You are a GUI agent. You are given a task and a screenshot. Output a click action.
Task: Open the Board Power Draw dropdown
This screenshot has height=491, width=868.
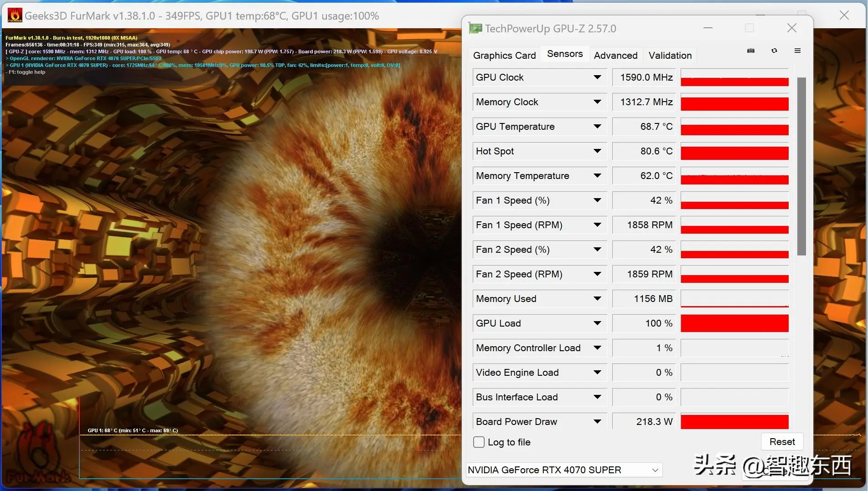point(597,421)
